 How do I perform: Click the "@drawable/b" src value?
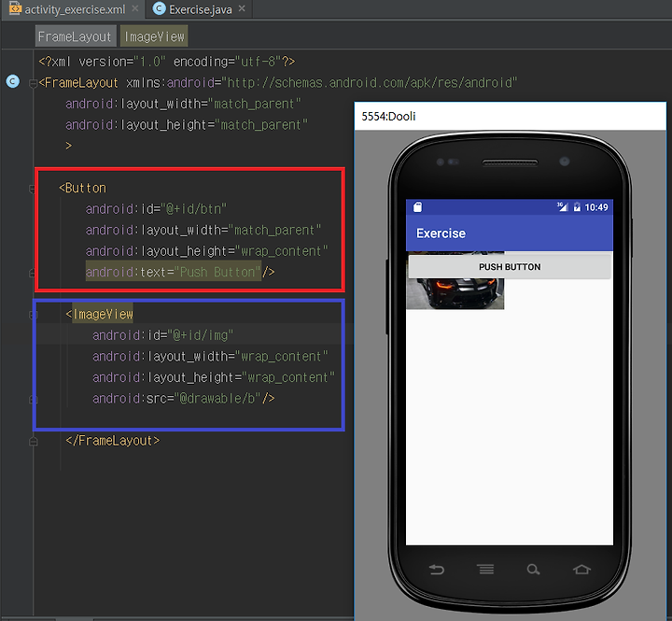(217, 398)
